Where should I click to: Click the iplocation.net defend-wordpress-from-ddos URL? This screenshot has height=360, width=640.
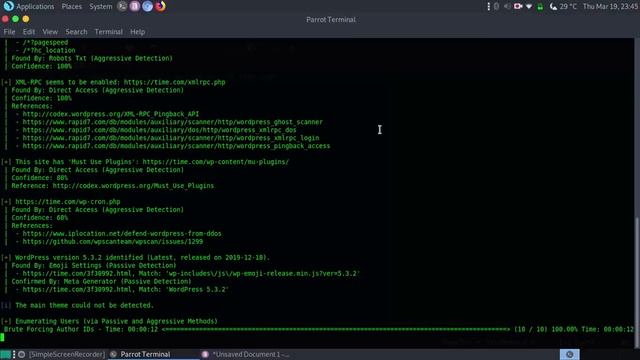pyautogui.click(x=122, y=233)
